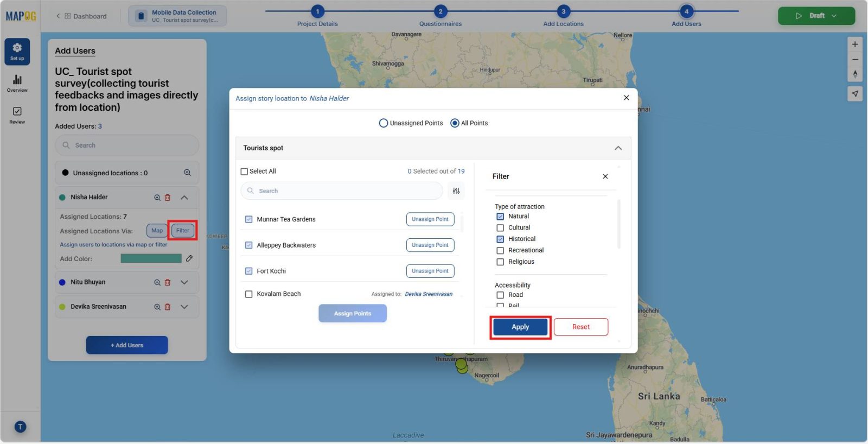868x444 pixels.
Task: Click the + Add Users button
Action: (127, 345)
